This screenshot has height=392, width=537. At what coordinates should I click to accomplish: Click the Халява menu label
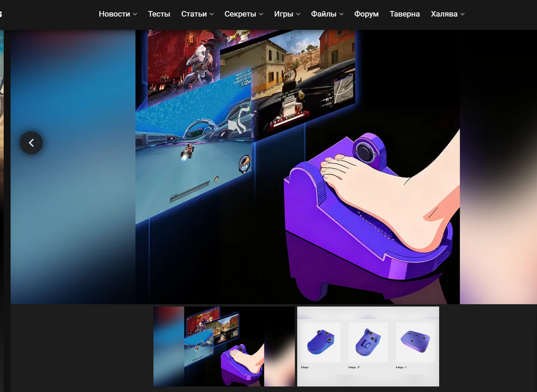[444, 14]
